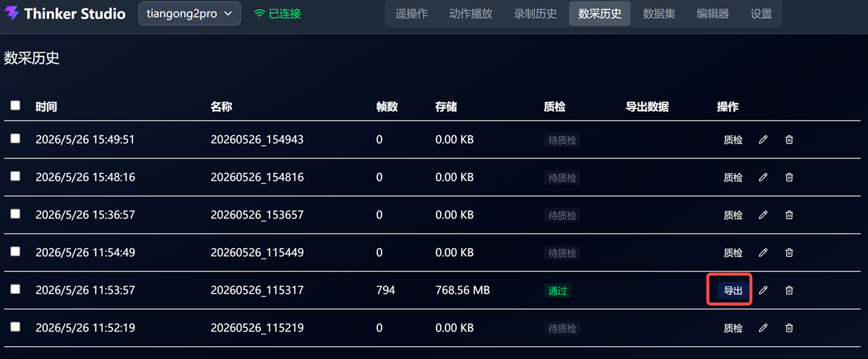Click 待质检 badge in 20260526_154943 row
Image resolution: width=868 pixels, height=359 pixels.
click(562, 140)
